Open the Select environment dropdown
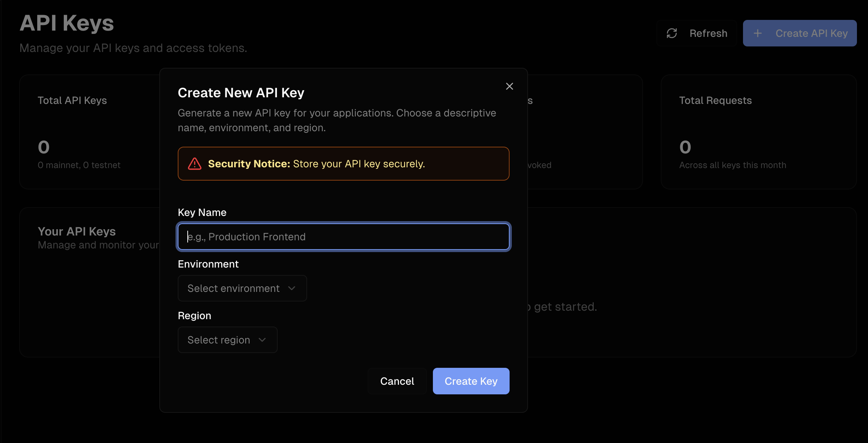The image size is (868, 443). point(242,288)
